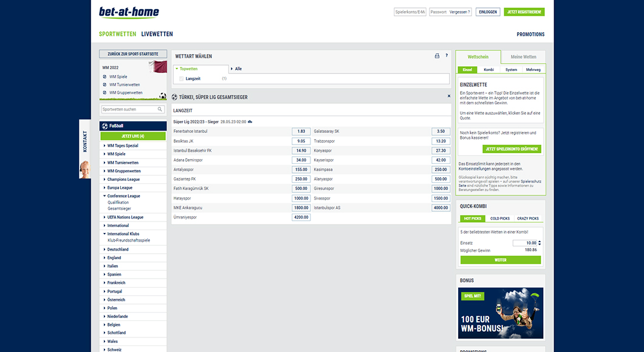
Task: Switch to the Wettschein tab
Action: pyautogui.click(x=478, y=56)
